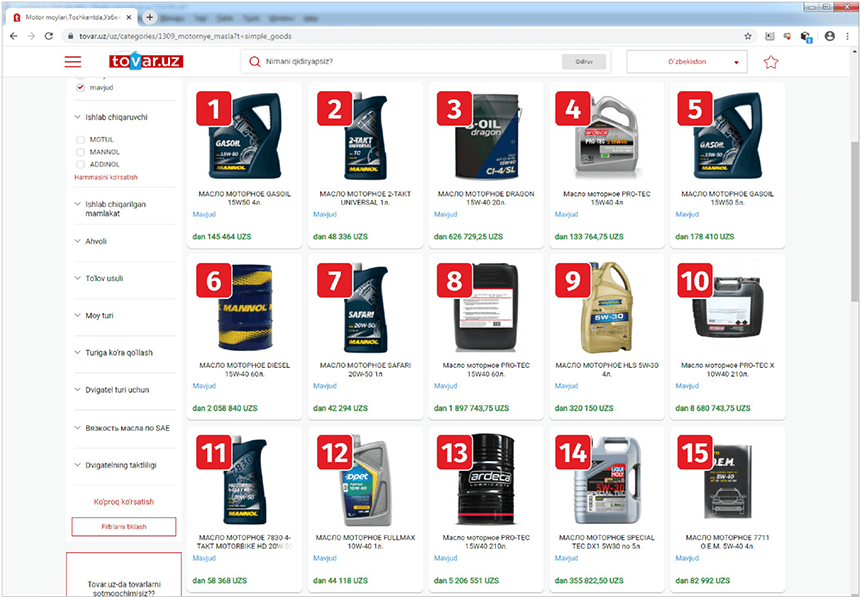Open favorites star icon in site header

coord(771,62)
